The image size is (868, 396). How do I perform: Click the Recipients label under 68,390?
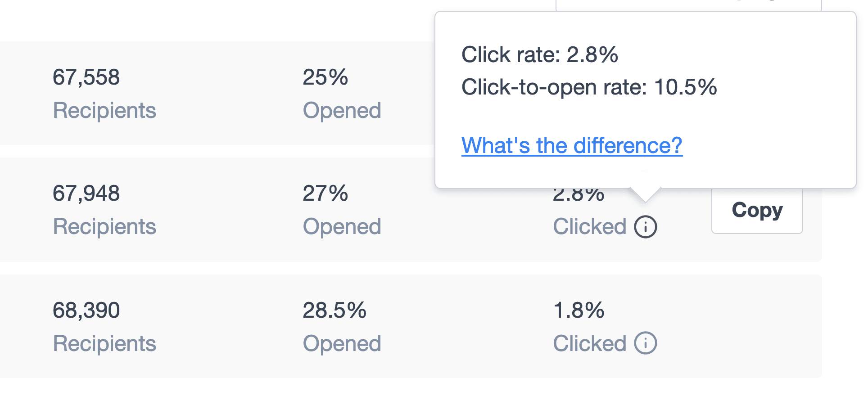[x=104, y=344]
